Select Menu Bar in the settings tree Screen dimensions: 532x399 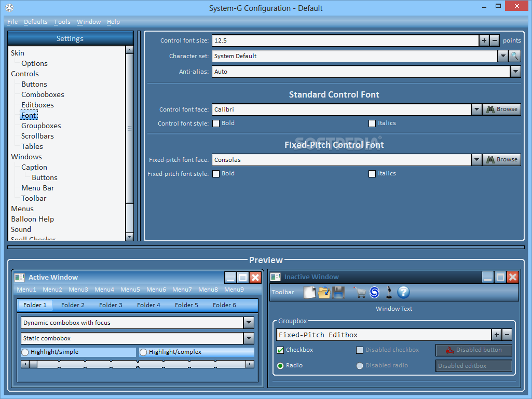click(x=38, y=188)
